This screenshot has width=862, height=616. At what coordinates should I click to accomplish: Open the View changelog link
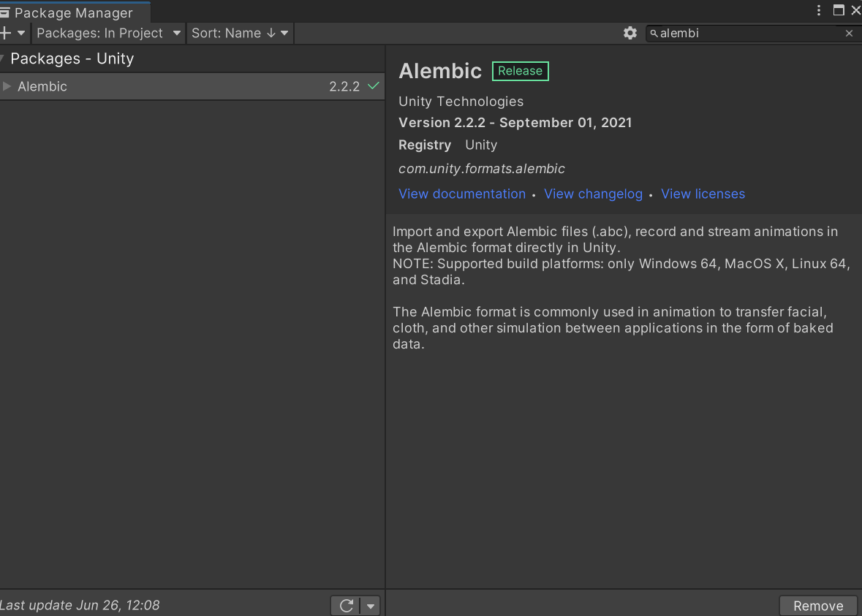(x=593, y=194)
